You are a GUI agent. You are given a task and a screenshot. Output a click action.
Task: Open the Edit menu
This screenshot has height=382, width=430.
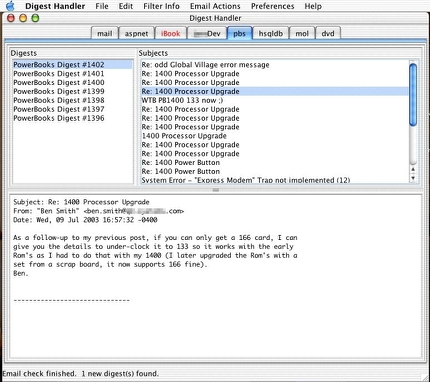[x=126, y=6]
